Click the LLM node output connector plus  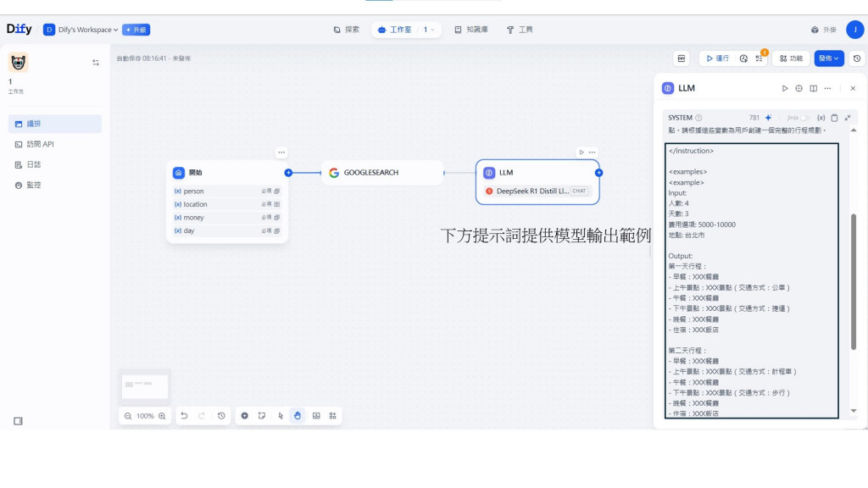599,173
